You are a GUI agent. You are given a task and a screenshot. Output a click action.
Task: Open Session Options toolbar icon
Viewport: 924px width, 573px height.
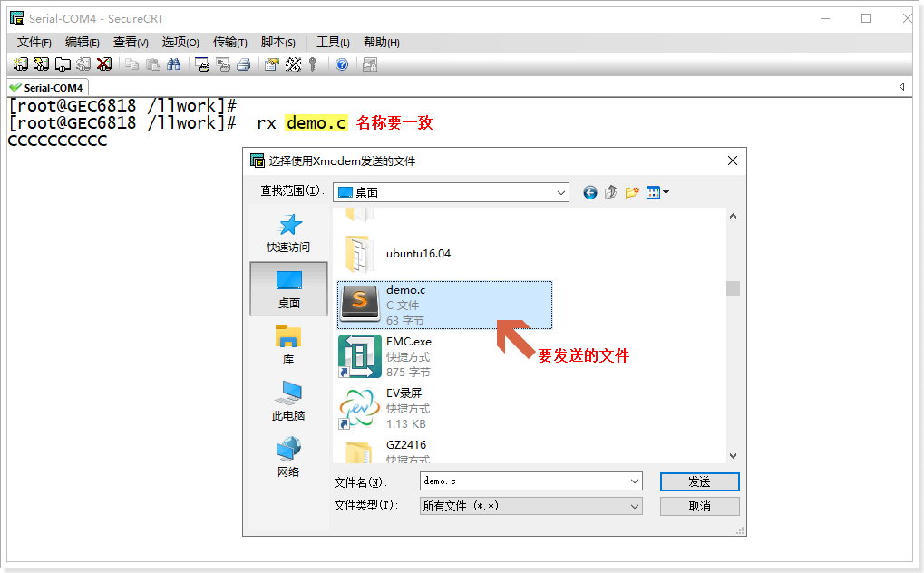point(272,64)
